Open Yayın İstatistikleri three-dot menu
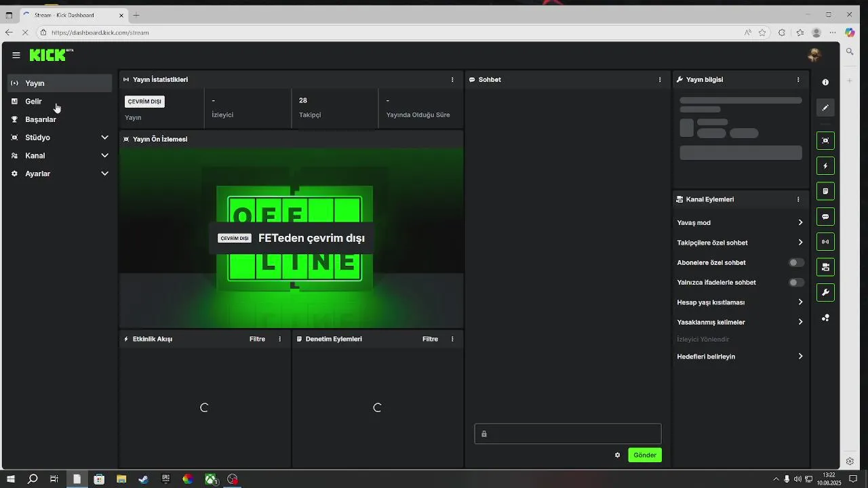Viewport: 868px width, 488px height. click(452, 79)
